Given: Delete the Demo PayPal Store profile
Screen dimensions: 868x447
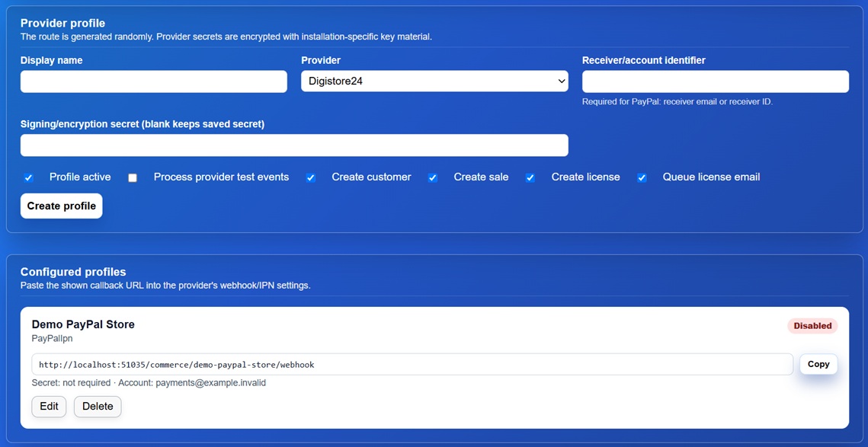Looking at the screenshot, I should pyautogui.click(x=98, y=407).
